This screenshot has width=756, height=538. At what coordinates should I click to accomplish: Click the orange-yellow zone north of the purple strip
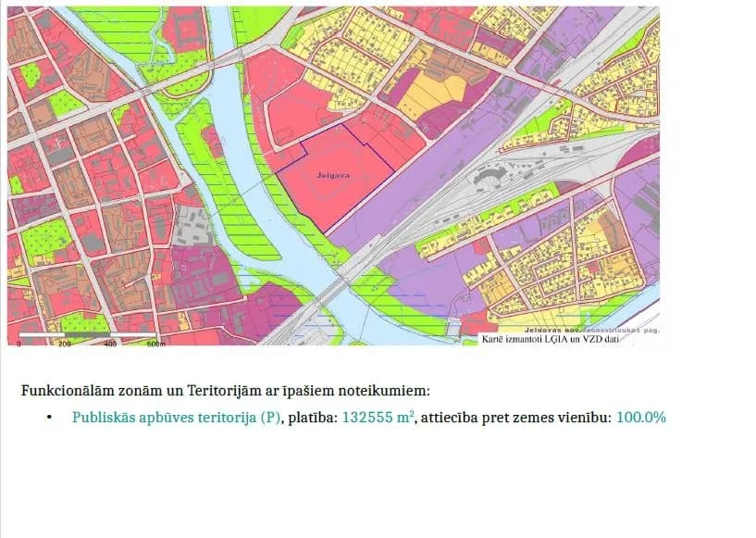(x=431, y=94)
